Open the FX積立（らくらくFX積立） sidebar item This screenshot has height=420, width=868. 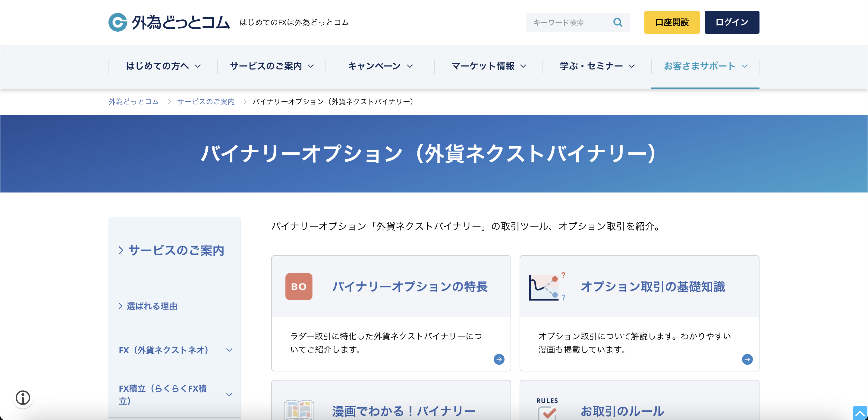[x=175, y=395]
